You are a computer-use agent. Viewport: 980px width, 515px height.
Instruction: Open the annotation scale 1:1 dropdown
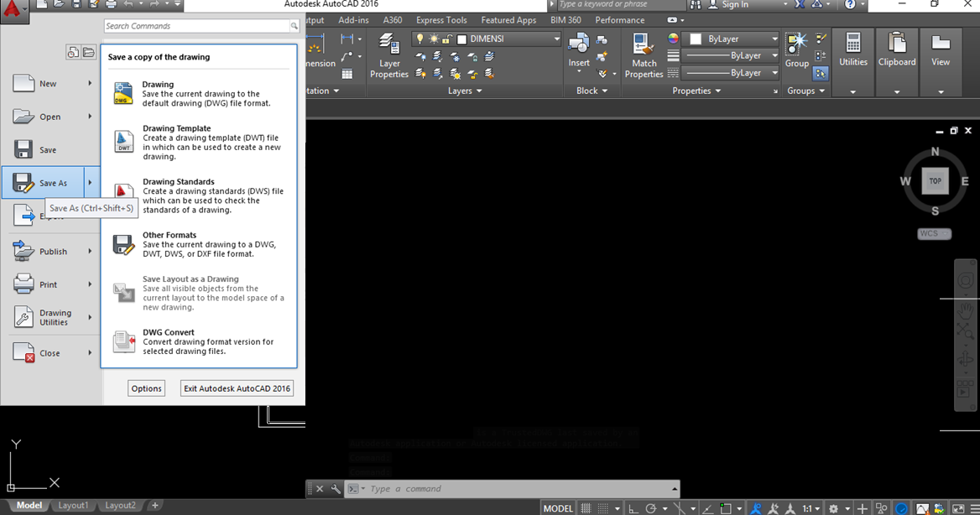click(811, 508)
